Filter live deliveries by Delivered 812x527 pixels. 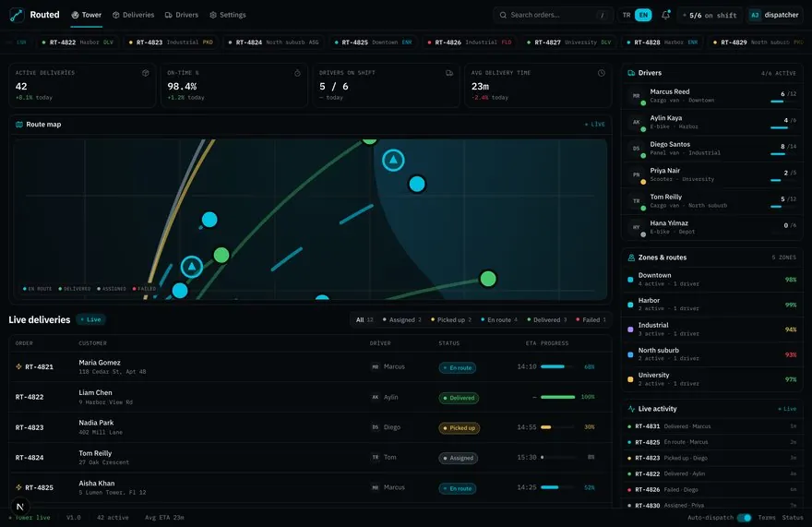(547, 319)
